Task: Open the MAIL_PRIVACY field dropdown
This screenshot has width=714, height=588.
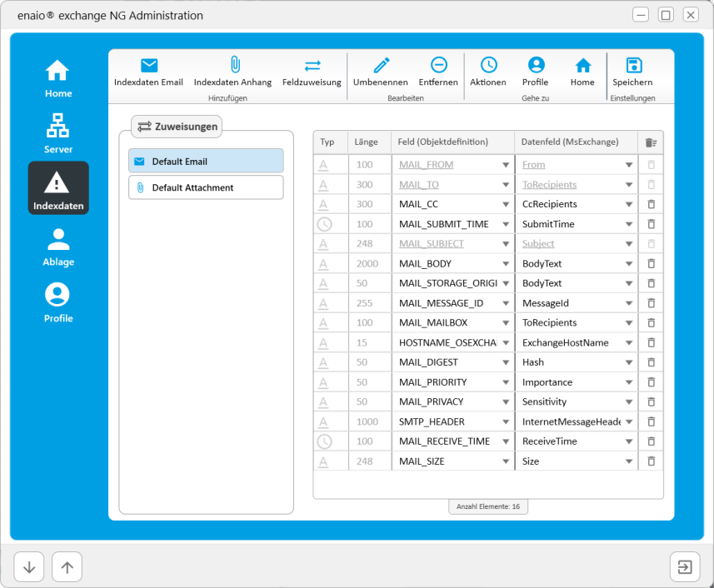Action: (x=506, y=402)
